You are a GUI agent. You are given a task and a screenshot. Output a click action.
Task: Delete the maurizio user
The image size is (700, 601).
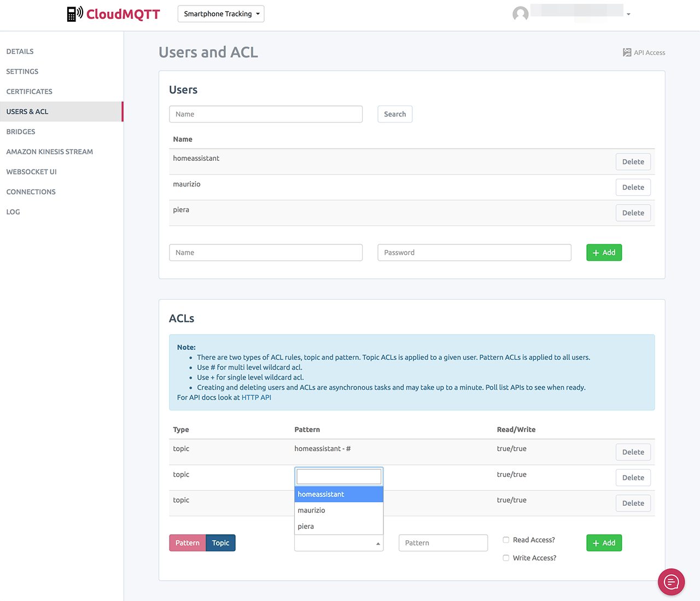point(633,188)
